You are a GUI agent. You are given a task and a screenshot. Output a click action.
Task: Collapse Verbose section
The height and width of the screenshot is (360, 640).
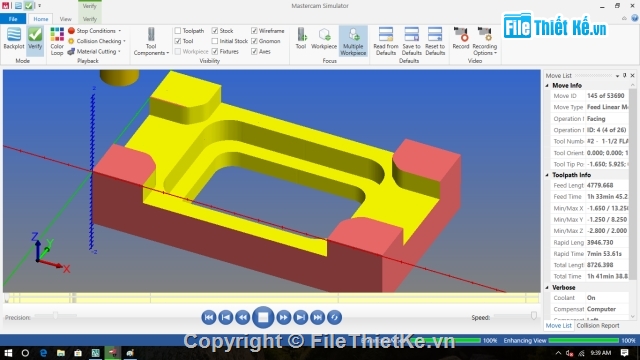(547, 287)
